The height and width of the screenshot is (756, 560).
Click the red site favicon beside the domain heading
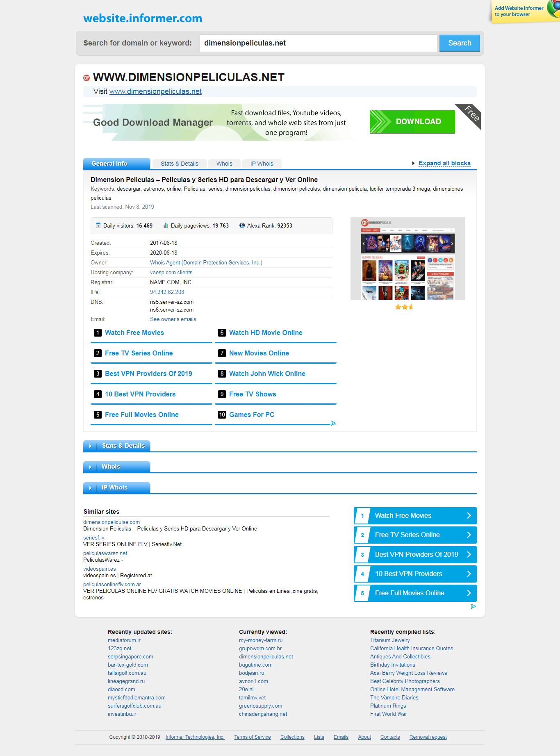87,78
